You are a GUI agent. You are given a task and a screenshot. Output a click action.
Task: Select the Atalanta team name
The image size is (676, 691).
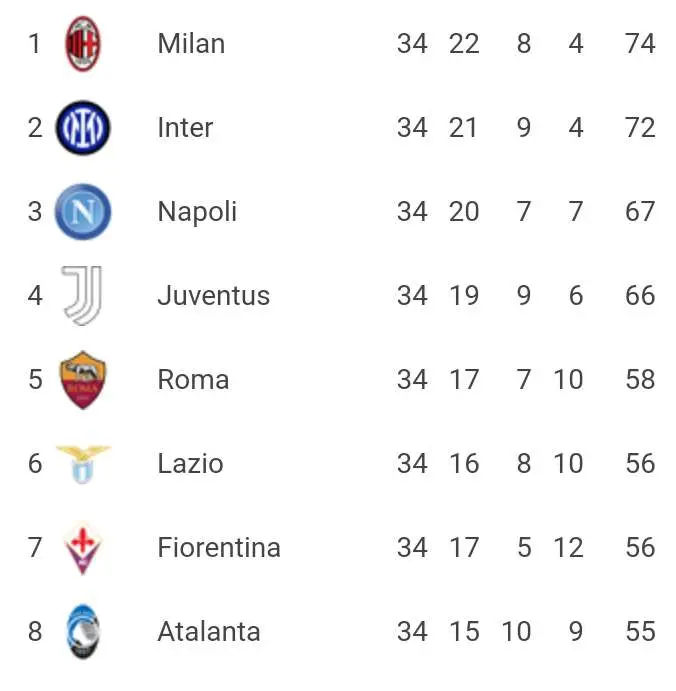(209, 632)
